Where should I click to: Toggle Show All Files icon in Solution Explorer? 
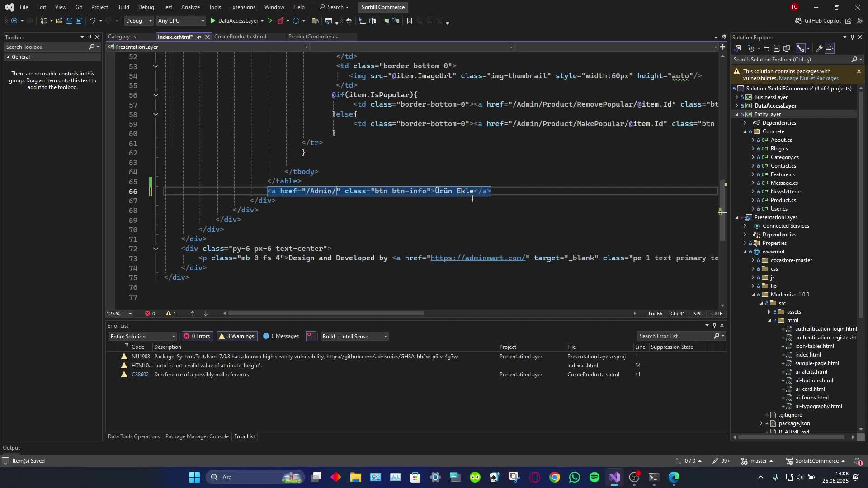(787, 48)
